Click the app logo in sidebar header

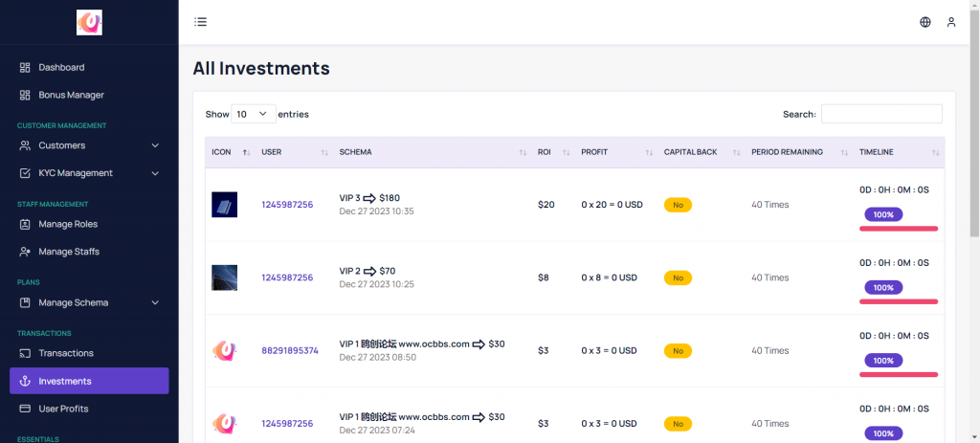point(89,23)
